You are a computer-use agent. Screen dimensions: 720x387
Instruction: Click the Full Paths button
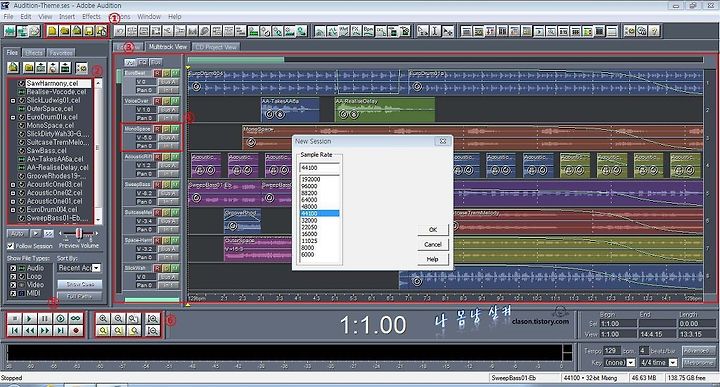(x=80, y=297)
